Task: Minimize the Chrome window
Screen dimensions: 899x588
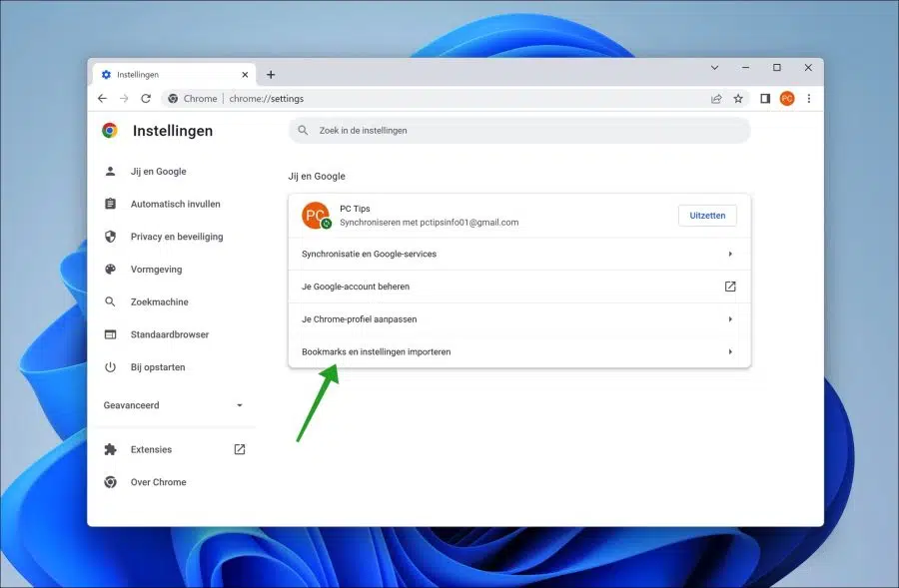Action: coord(745,68)
